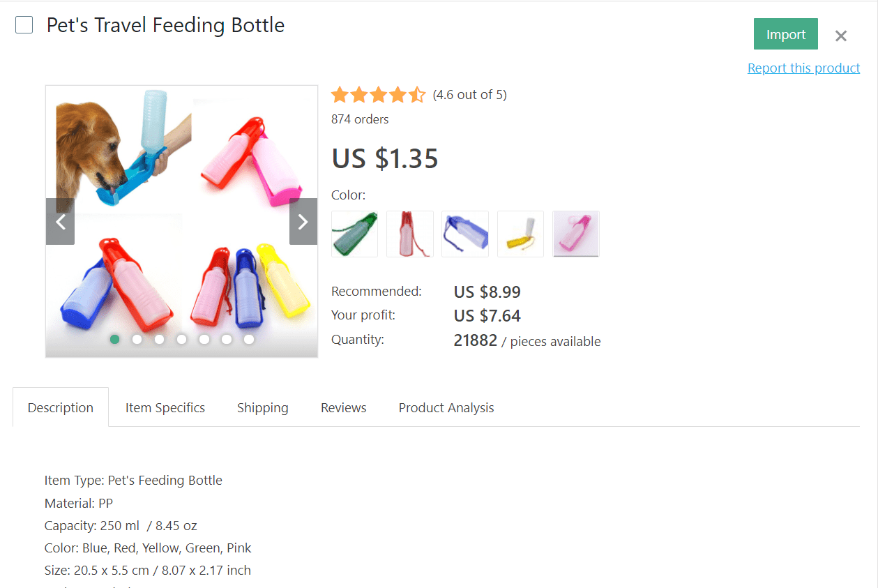The width and height of the screenshot is (878, 588).
Task: Click the next image carousel arrow
Action: 303,221
